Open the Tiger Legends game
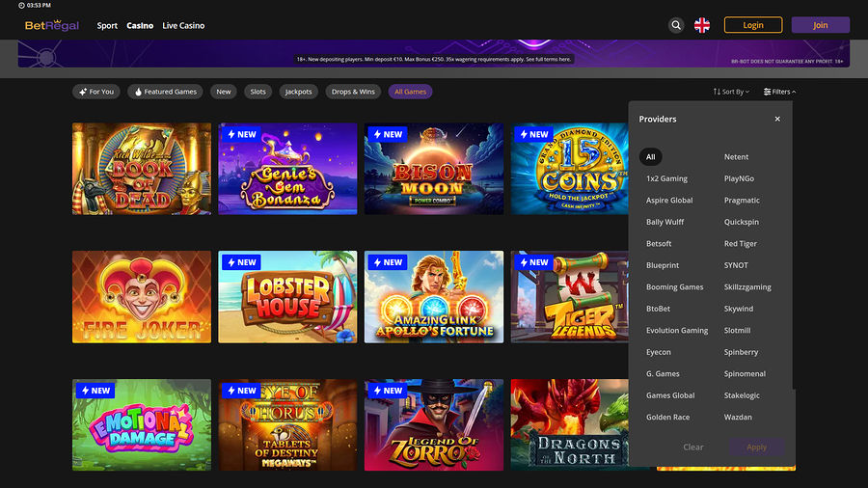The height and width of the screenshot is (488, 868). coord(570,297)
